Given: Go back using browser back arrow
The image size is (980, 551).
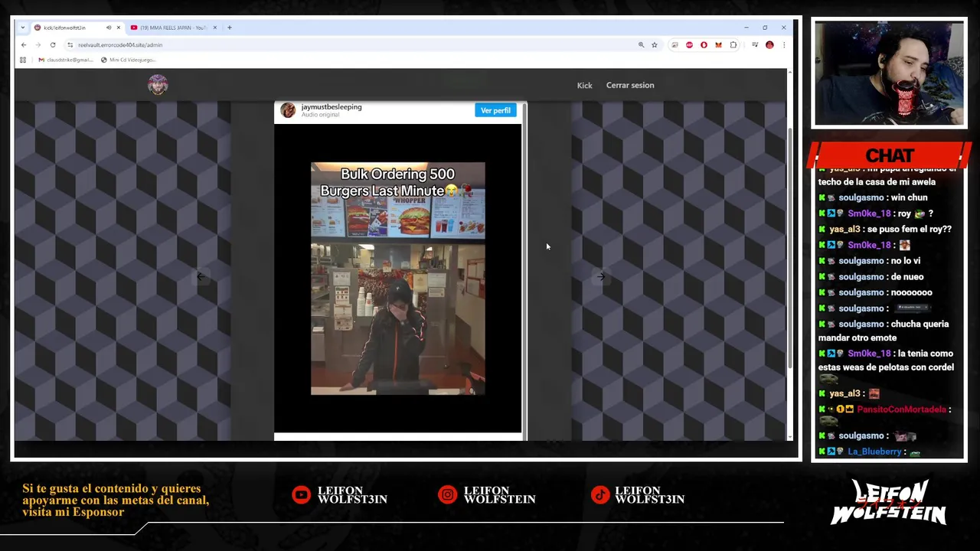Looking at the screenshot, I should click(x=24, y=45).
